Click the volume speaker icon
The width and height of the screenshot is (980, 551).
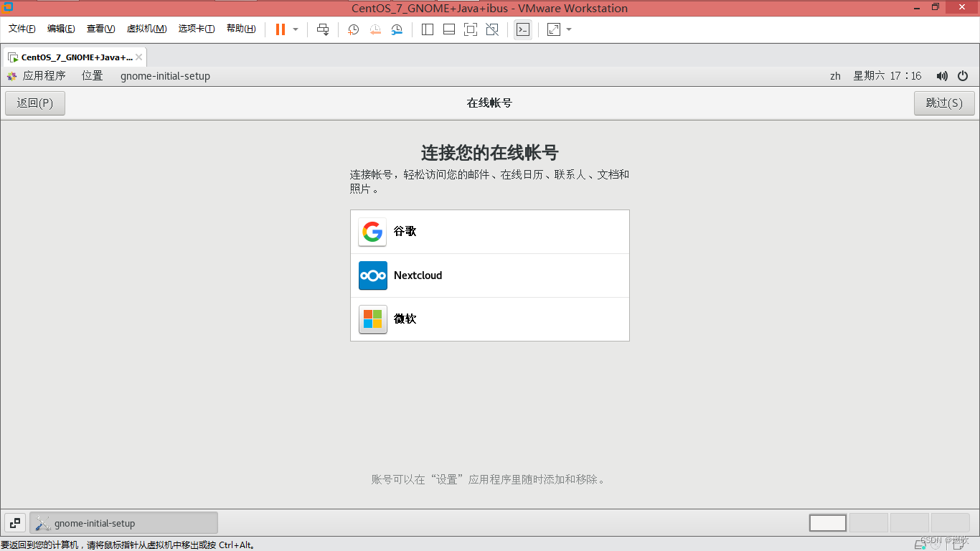tap(942, 76)
